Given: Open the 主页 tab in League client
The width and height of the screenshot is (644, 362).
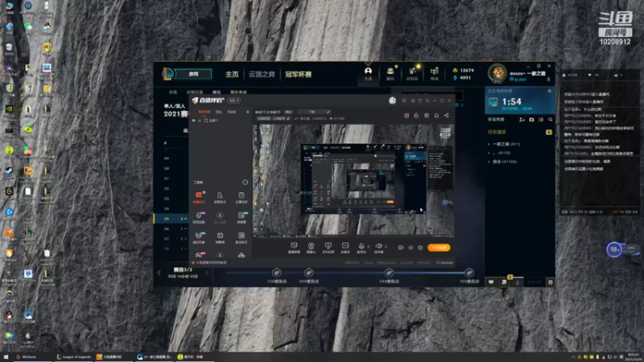Looking at the screenshot, I should (x=232, y=74).
